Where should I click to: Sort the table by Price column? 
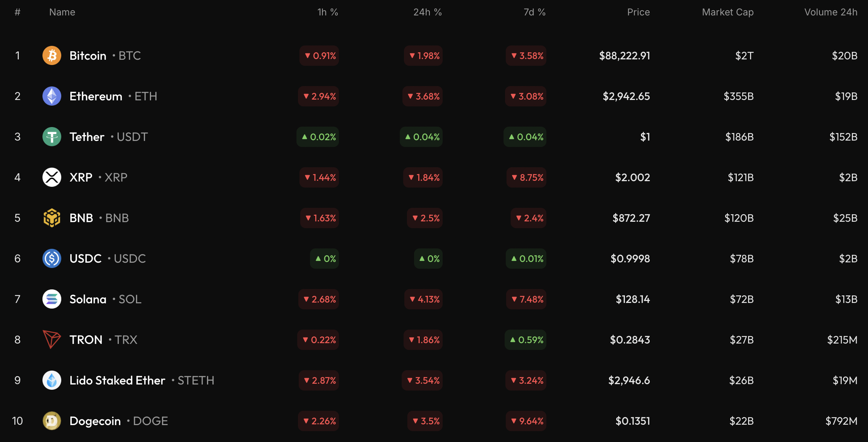point(638,12)
